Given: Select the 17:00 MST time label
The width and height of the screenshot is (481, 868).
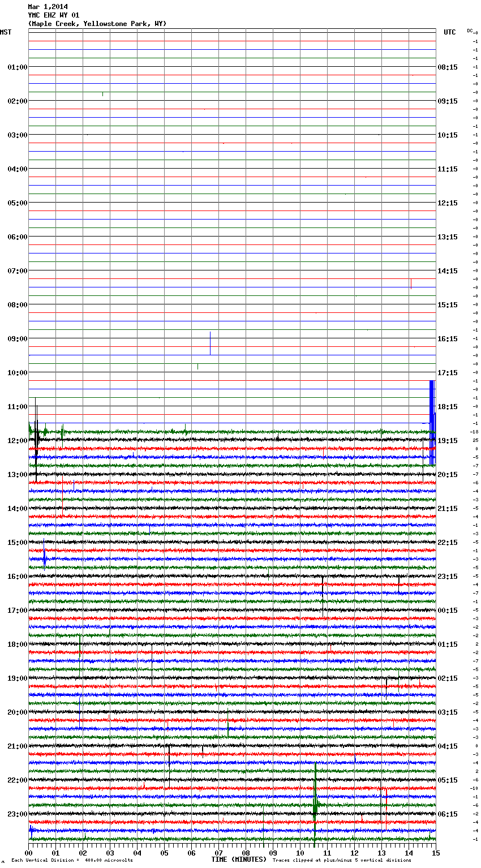Looking at the screenshot, I should (18, 611).
